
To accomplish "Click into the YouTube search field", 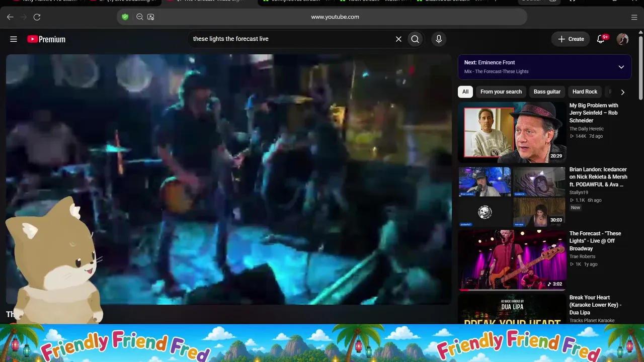I will pos(292,39).
